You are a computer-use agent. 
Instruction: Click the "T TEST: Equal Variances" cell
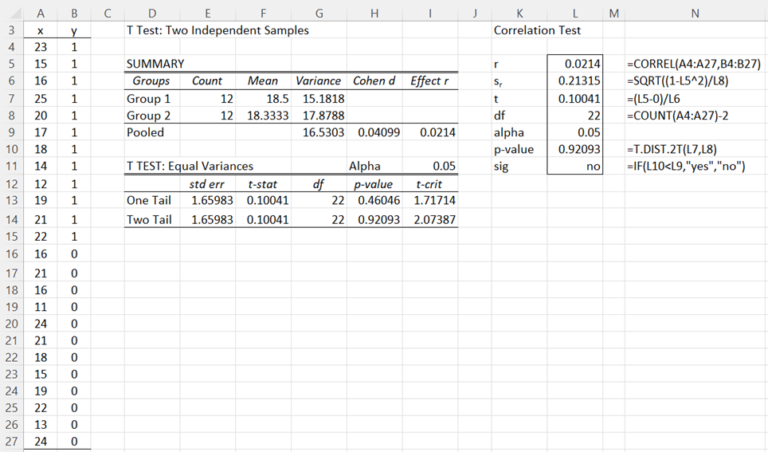coord(190,166)
